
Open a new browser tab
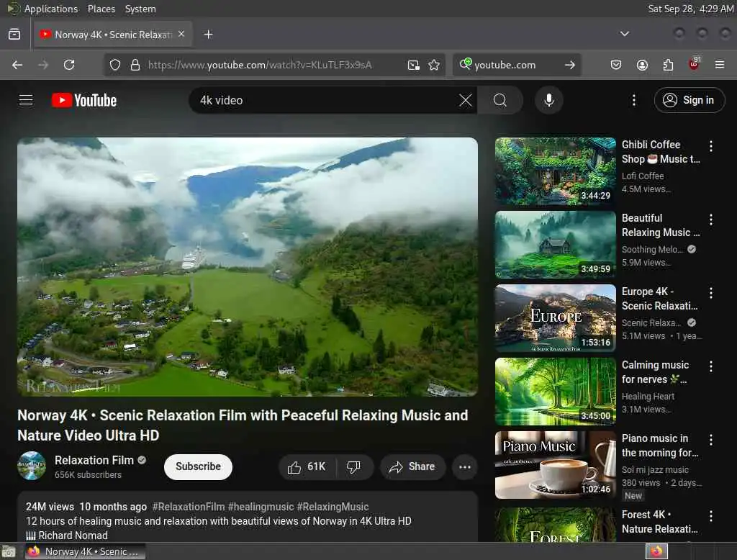[x=208, y=35]
